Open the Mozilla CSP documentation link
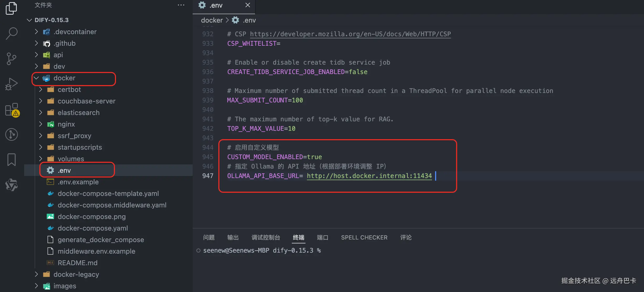The width and height of the screenshot is (644, 292). [x=350, y=34]
